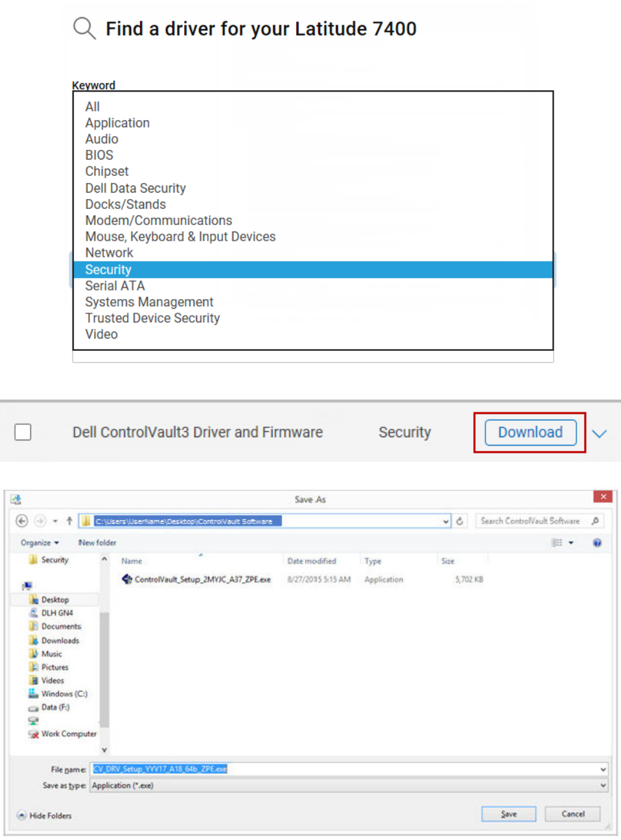This screenshot has width=621, height=840.
Task: Open the Documents folder
Action: (55, 626)
